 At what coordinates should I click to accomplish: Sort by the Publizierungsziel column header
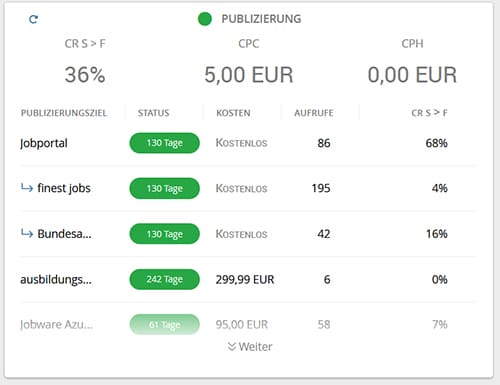tap(64, 113)
